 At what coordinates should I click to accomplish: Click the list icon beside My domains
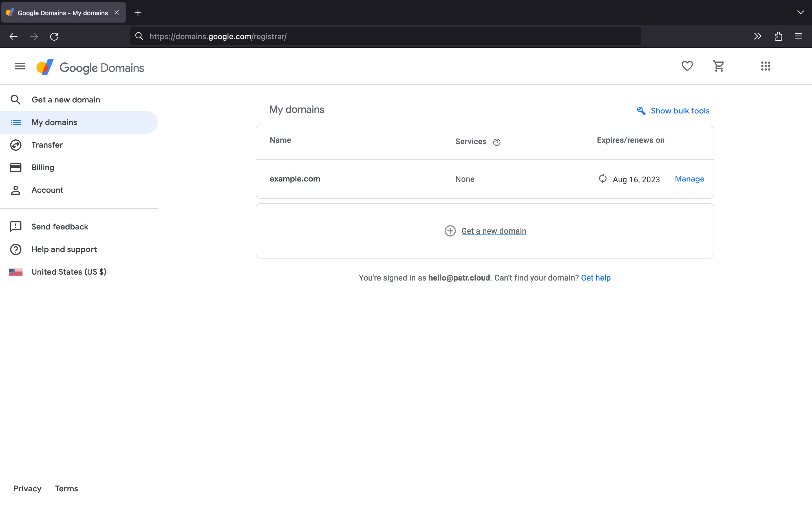(x=16, y=122)
